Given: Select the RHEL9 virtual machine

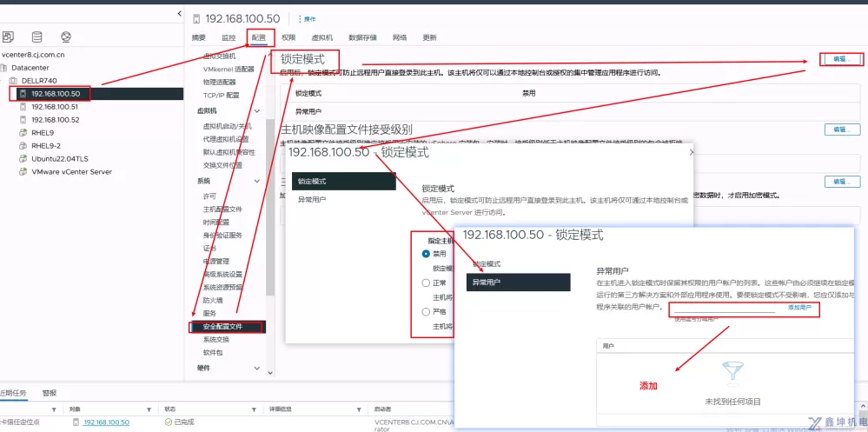Looking at the screenshot, I should pos(43,133).
